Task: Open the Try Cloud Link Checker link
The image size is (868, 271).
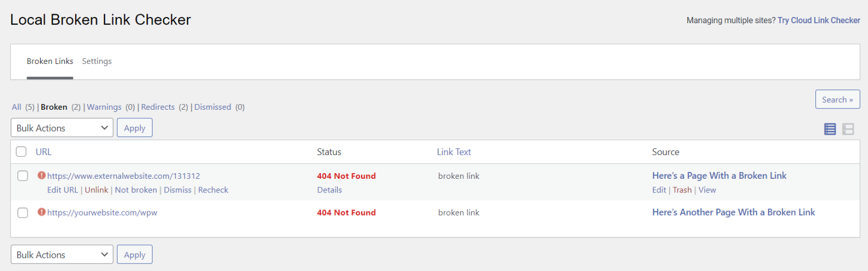Action: [x=819, y=20]
